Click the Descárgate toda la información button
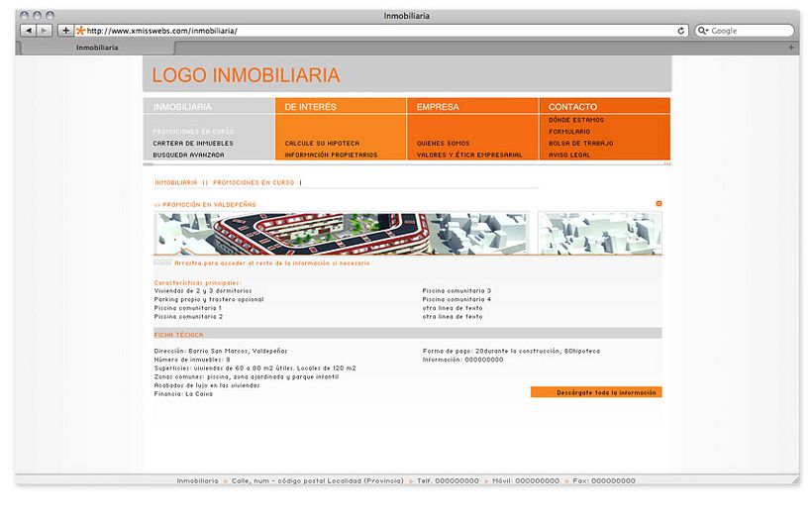 [596, 392]
